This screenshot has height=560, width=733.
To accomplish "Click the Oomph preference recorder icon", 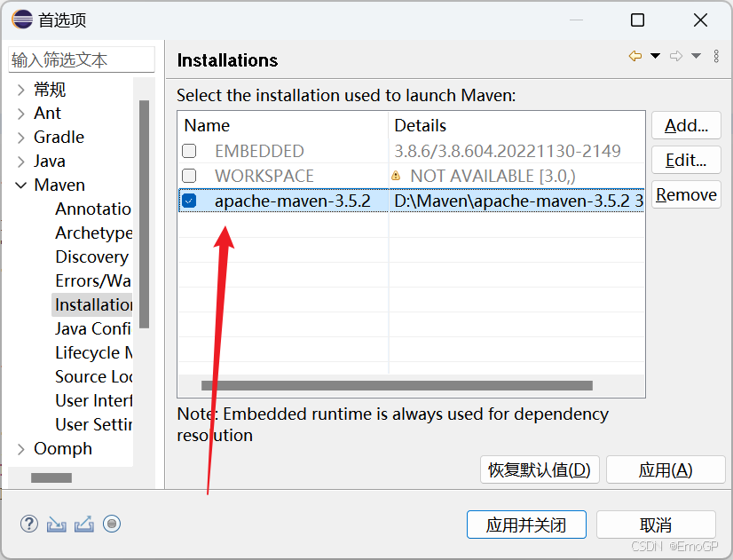I will click(112, 524).
